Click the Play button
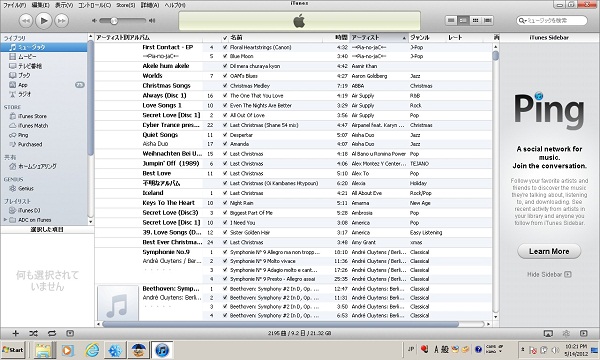 pyautogui.click(x=44, y=20)
